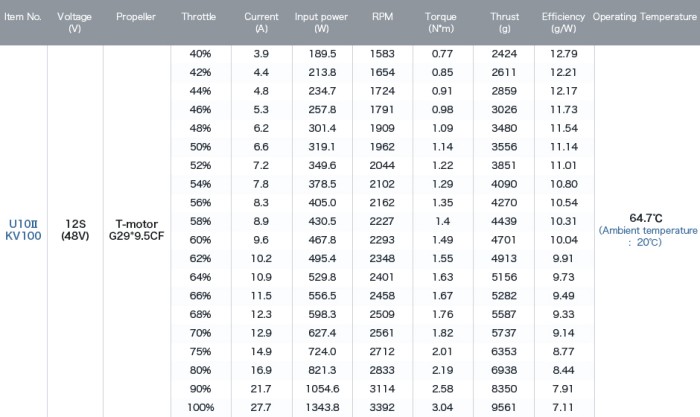Viewport: 700px width, 417px height.
Task: Click the 100% throttle row cell
Action: tap(200, 407)
